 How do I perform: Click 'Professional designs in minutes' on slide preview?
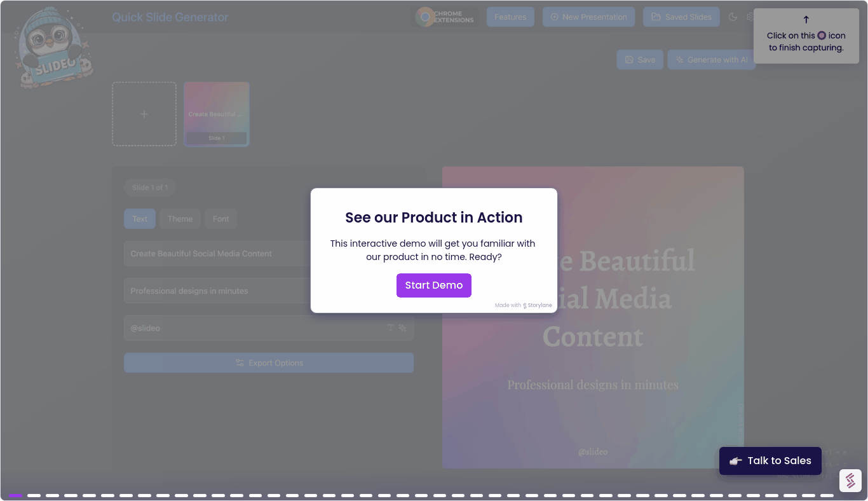click(593, 385)
